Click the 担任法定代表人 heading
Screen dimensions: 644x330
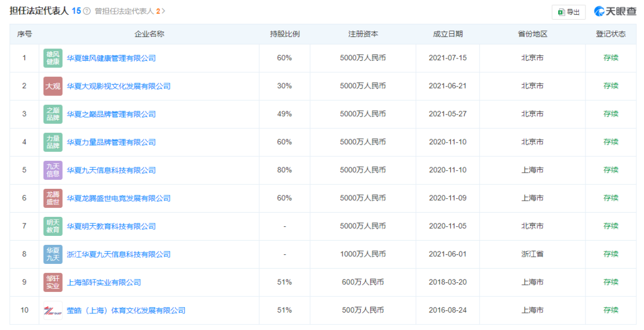click(39, 11)
